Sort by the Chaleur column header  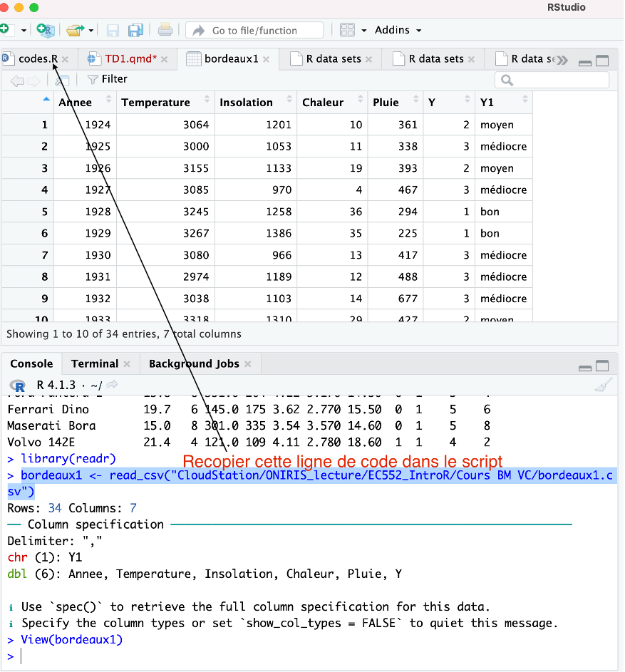[332, 103]
